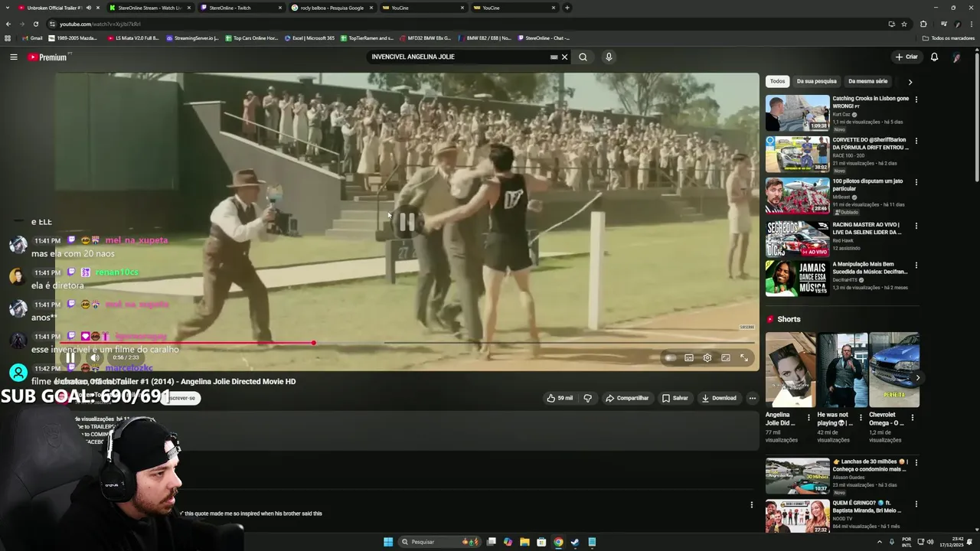Screen dimensions: 980x551
Task: Select the Todos filter chip
Action: click(777, 81)
